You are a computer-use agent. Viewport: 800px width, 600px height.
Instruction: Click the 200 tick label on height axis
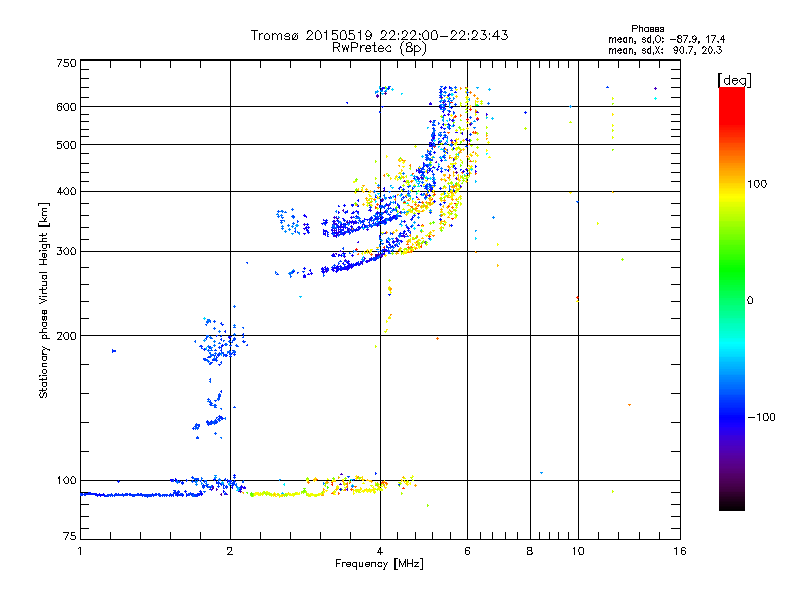click(66, 336)
